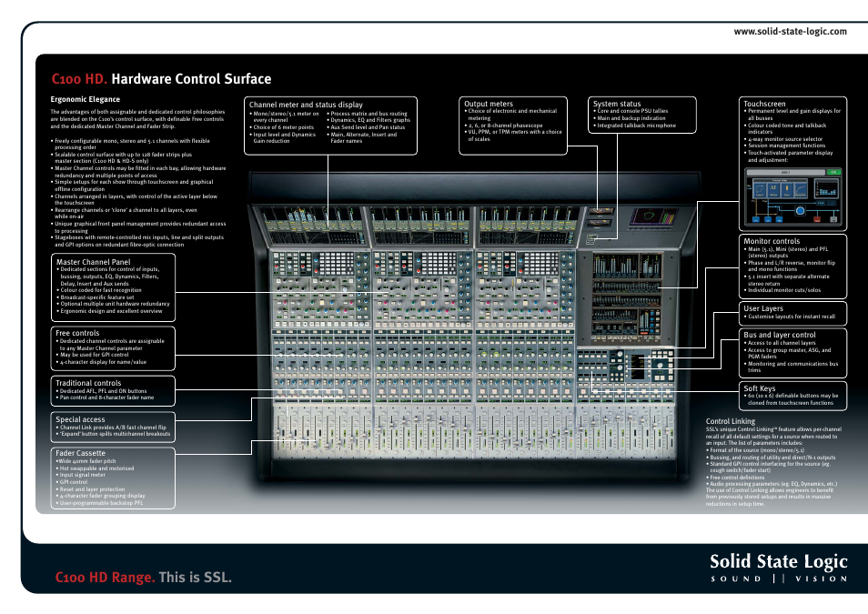This screenshot has width=868, height=614.
Task: Click the touchscreen signal-flow thumbnail image
Action: click(792, 197)
